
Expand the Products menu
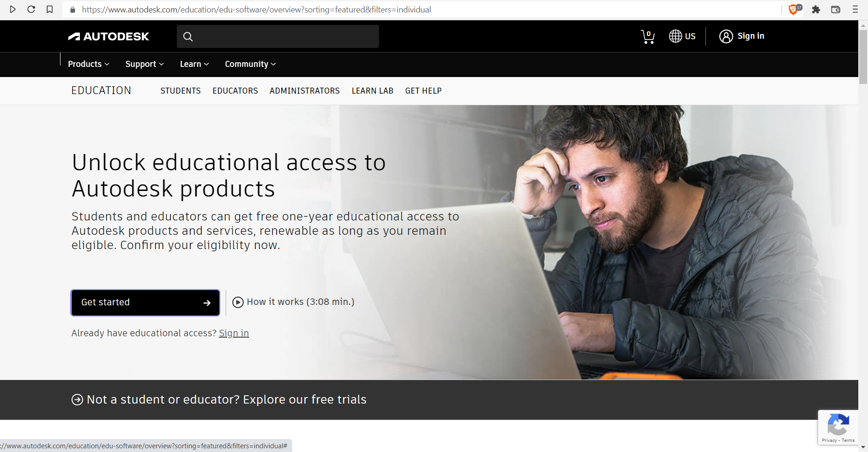[89, 64]
